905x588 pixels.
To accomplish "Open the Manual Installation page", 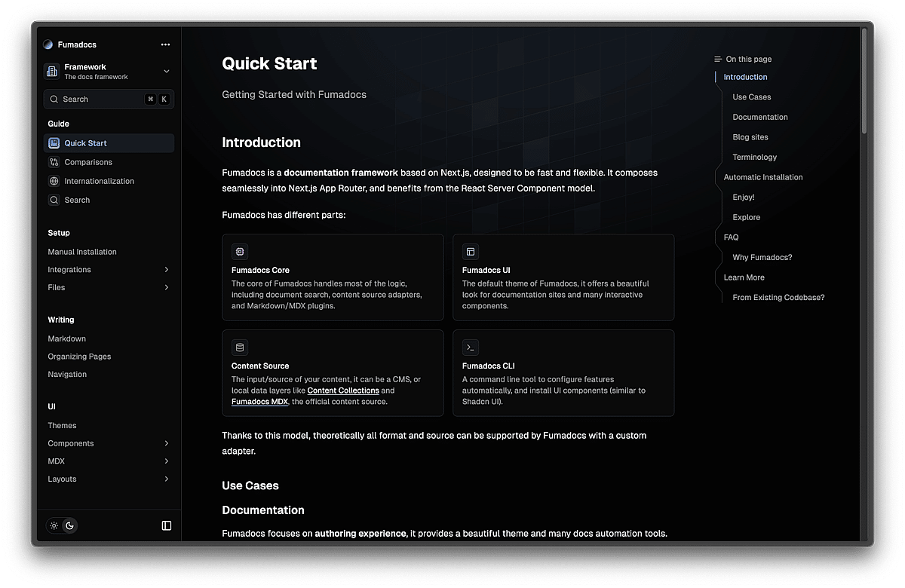I will pos(82,252).
